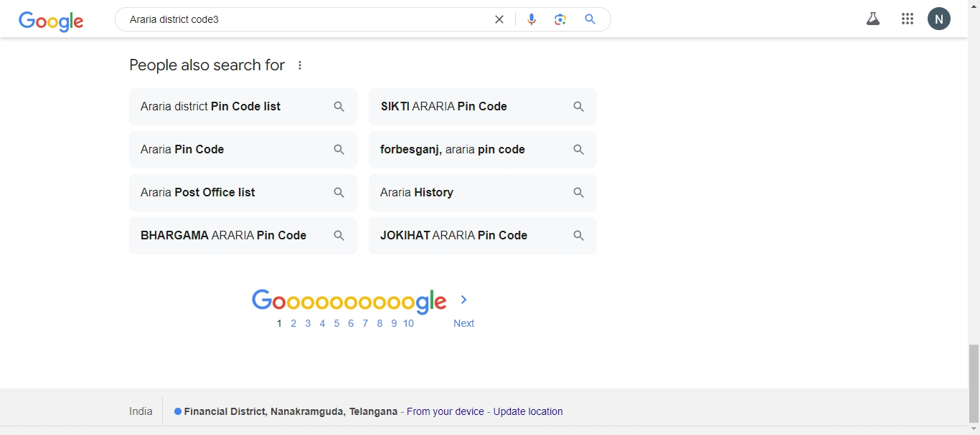The image size is (980, 435).
Task: Click Update location link
Action: tap(528, 411)
